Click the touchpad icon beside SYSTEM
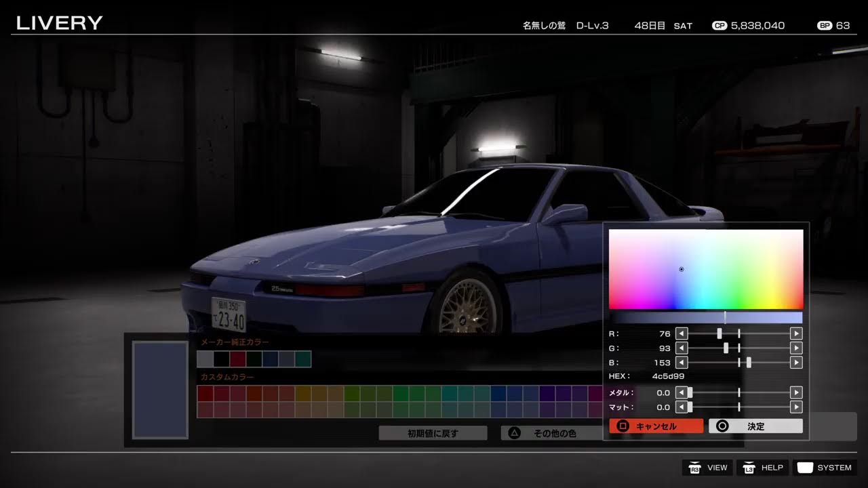This screenshot has width=868, height=488. click(805, 468)
